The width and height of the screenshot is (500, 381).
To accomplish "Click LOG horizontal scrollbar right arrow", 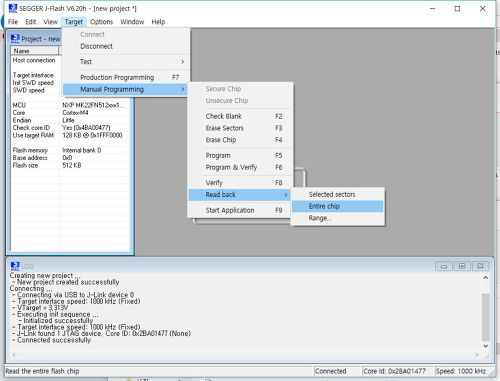I will 477,355.
